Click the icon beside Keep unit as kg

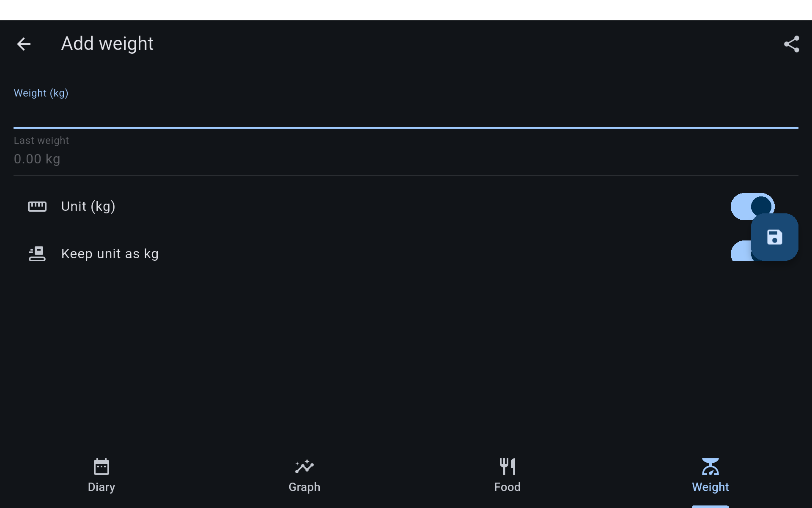click(37, 254)
